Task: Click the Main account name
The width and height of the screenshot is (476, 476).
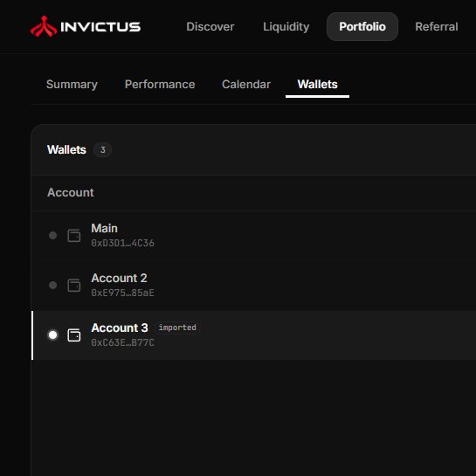Action: (x=104, y=228)
